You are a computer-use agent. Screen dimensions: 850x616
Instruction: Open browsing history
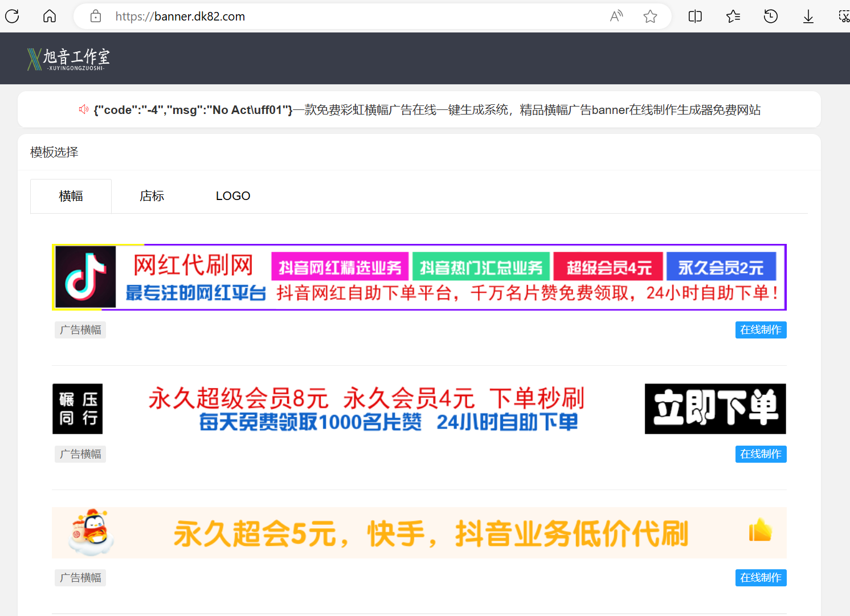click(771, 17)
